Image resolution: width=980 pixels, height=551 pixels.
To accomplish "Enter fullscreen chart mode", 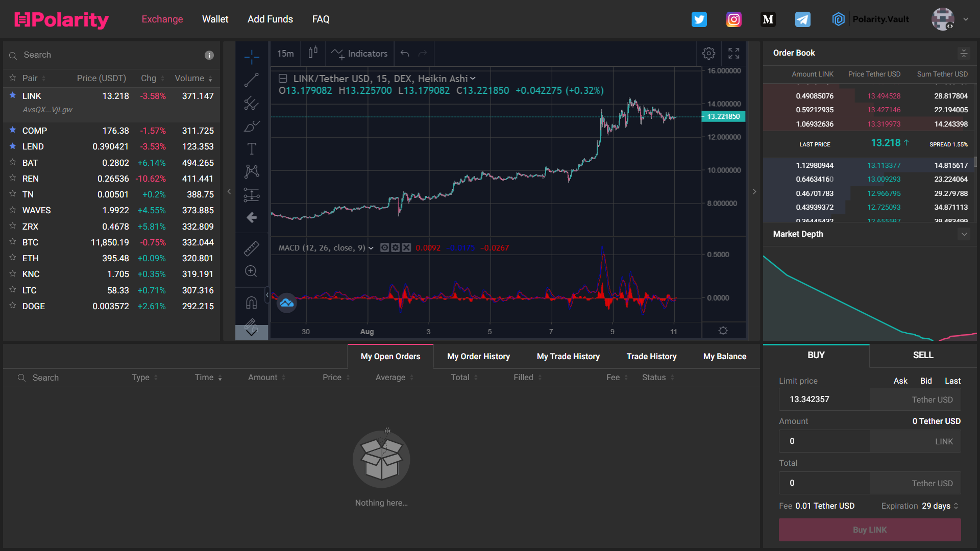I will pyautogui.click(x=734, y=53).
